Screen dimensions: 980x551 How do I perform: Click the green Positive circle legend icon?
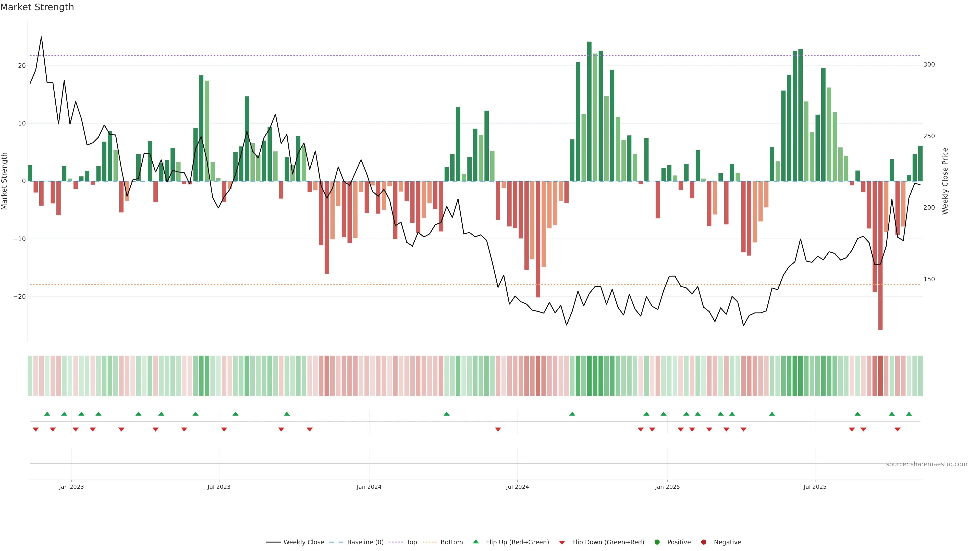coord(657,542)
